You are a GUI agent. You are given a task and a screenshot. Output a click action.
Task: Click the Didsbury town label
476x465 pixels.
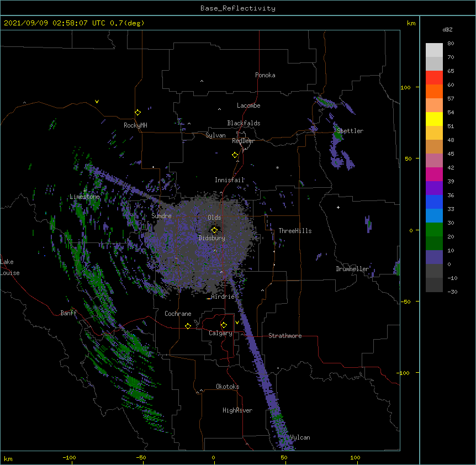pos(212,238)
